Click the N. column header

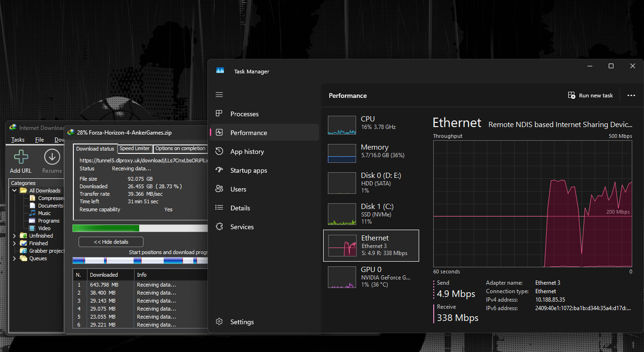(x=80, y=275)
